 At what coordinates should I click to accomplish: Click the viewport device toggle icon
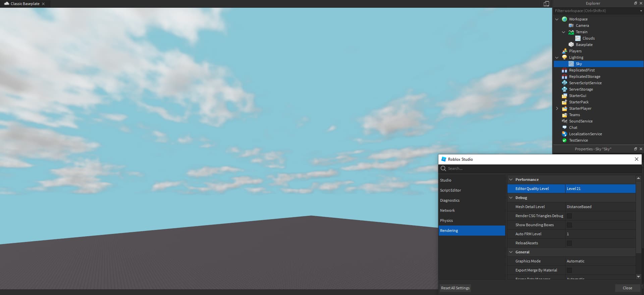[x=546, y=4]
